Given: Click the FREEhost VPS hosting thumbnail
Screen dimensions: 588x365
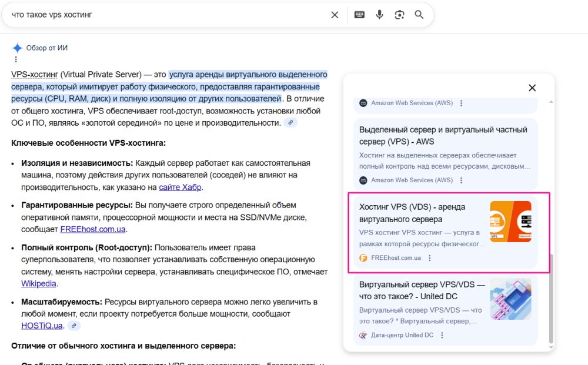Looking at the screenshot, I should pyautogui.click(x=510, y=222).
